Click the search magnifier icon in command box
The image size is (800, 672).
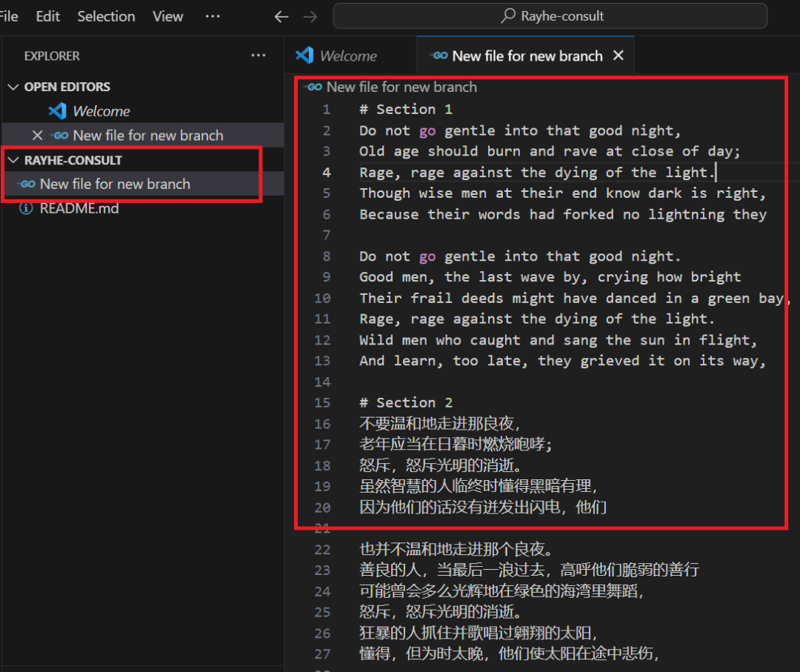click(507, 16)
